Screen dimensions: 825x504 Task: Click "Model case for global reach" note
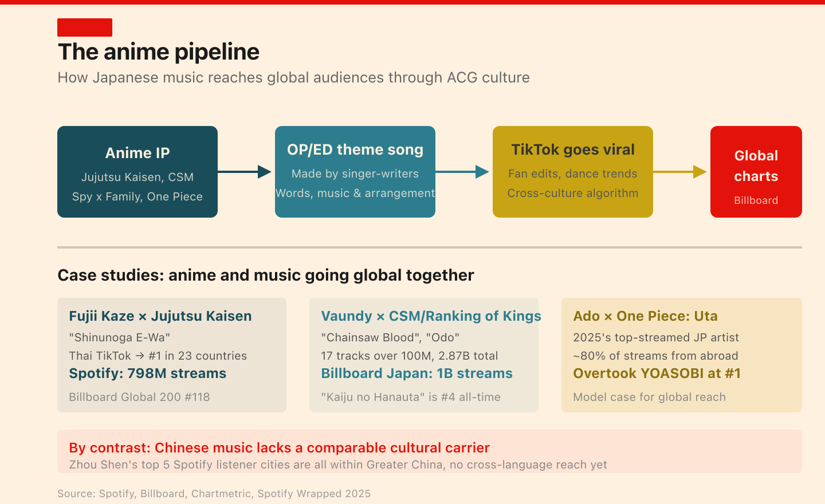(650, 397)
